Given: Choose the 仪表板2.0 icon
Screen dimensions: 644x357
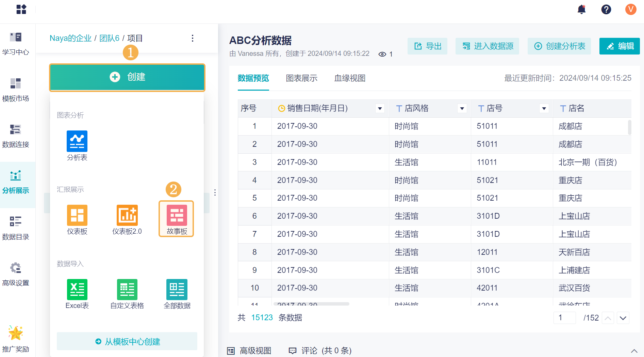Looking at the screenshot, I should point(127,215).
